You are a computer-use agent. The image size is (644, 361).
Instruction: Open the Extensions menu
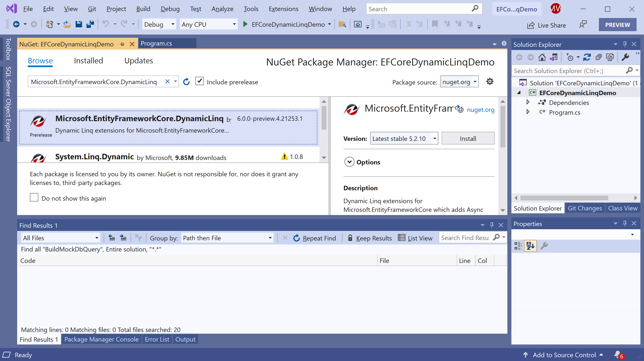pos(283,9)
